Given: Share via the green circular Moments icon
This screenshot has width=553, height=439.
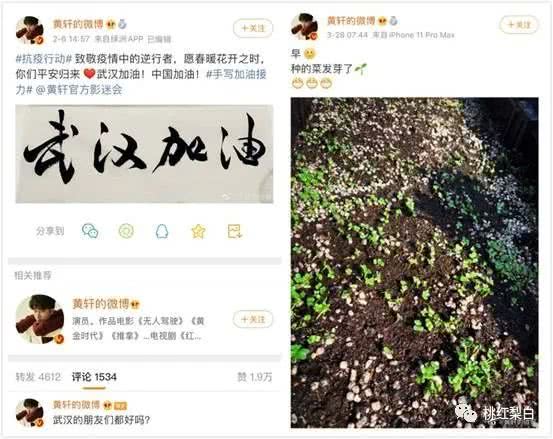Looking at the screenshot, I should tap(126, 231).
